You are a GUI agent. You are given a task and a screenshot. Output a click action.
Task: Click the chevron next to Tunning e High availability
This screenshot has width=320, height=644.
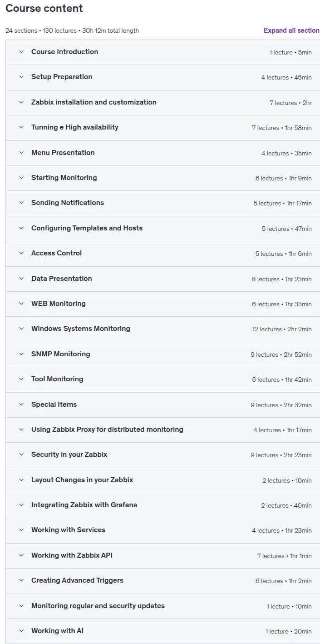[x=21, y=127]
